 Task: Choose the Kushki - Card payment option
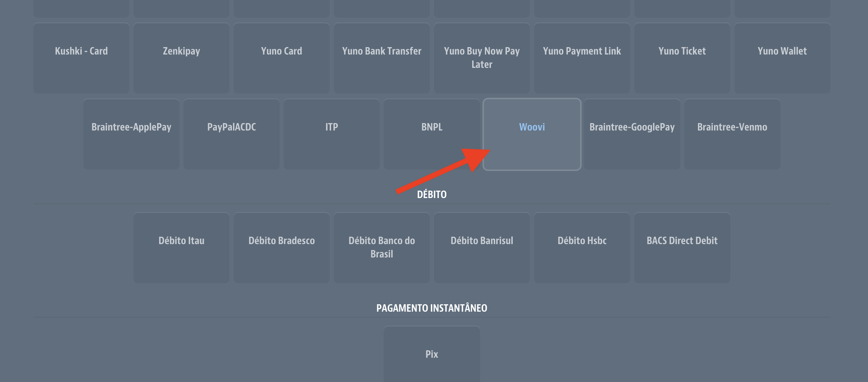tap(81, 58)
